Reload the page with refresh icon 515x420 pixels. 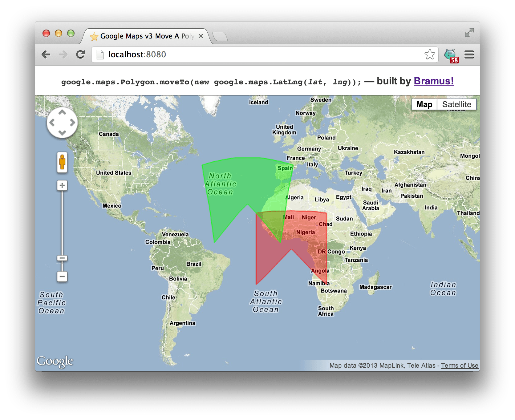pos(81,55)
